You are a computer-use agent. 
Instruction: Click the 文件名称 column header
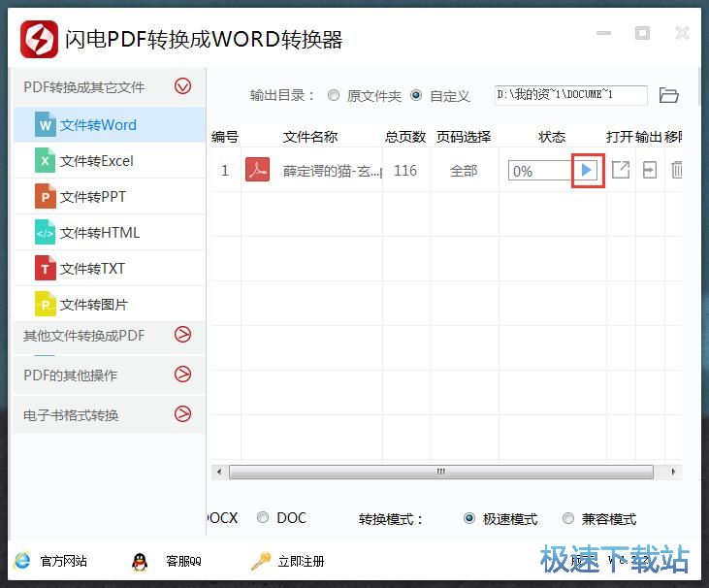coord(310,137)
